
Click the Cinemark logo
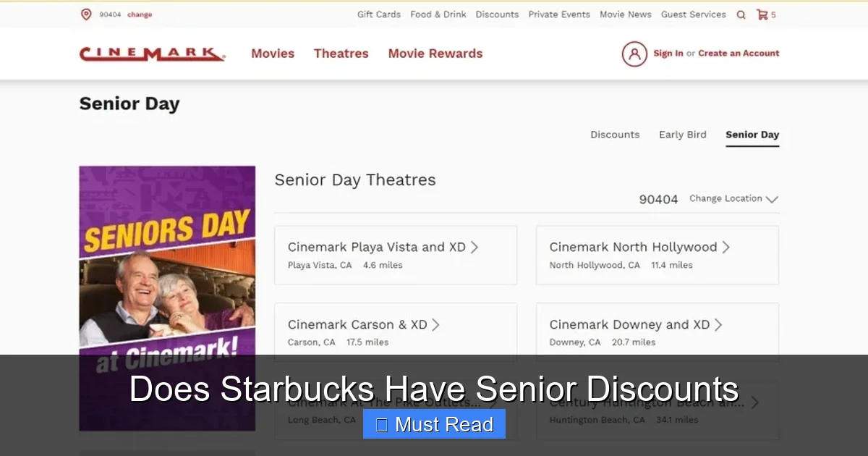click(x=152, y=54)
